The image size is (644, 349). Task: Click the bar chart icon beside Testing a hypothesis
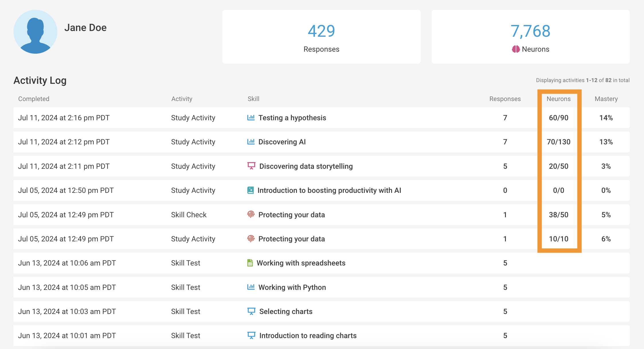tap(251, 117)
